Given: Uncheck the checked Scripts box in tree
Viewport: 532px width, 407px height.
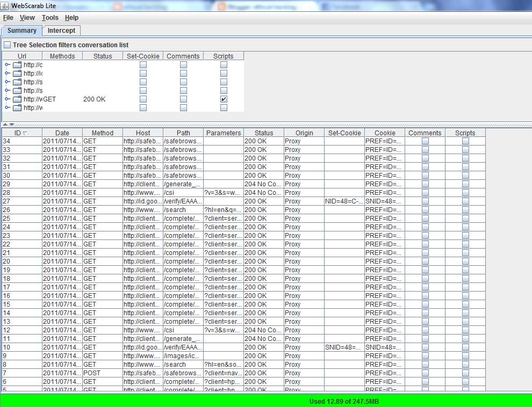Looking at the screenshot, I should point(224,99).
